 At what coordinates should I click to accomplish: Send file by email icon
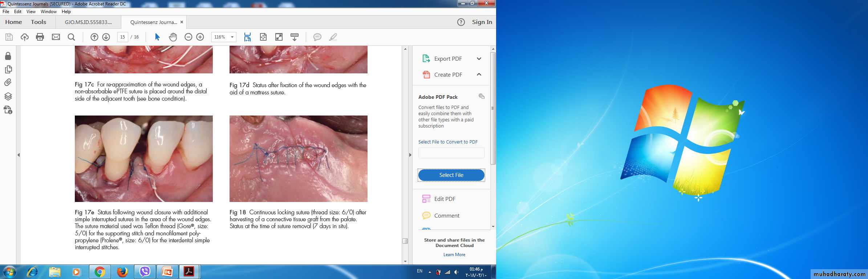[x=56, y=37]
